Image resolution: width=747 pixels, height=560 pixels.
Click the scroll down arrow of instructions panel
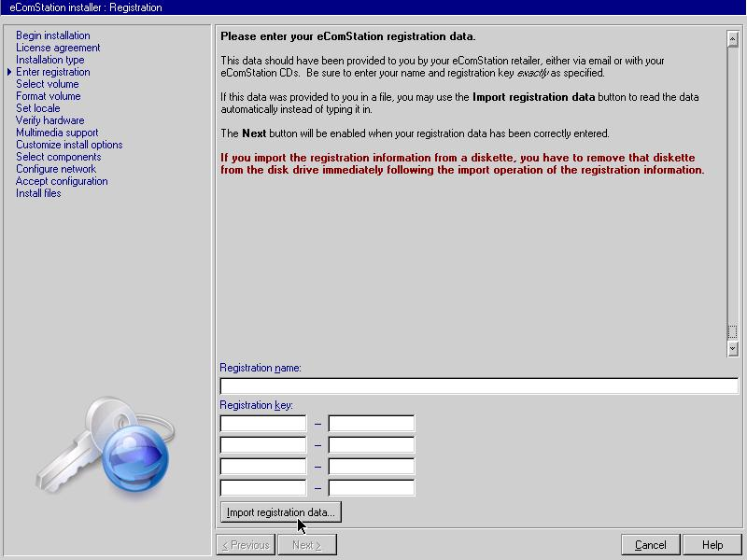pyautogui.click(x=733, y=348)
